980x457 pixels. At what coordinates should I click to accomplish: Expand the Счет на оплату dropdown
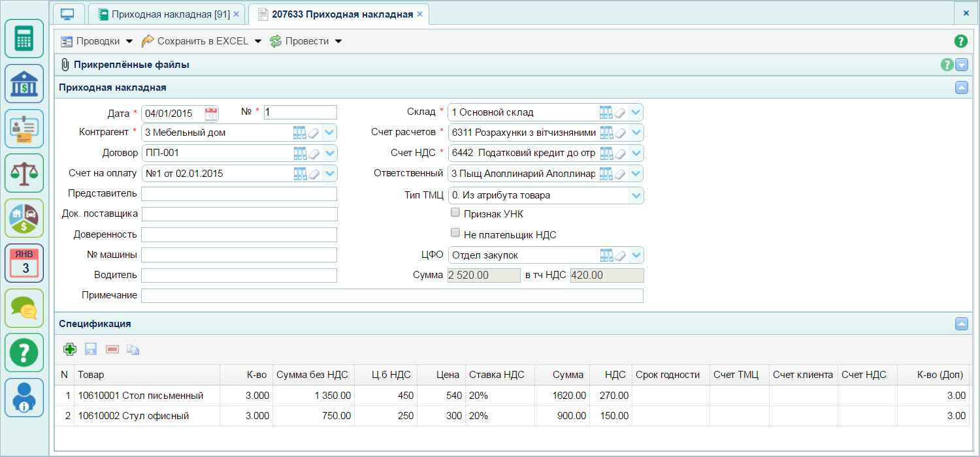(x=329, y=174)
